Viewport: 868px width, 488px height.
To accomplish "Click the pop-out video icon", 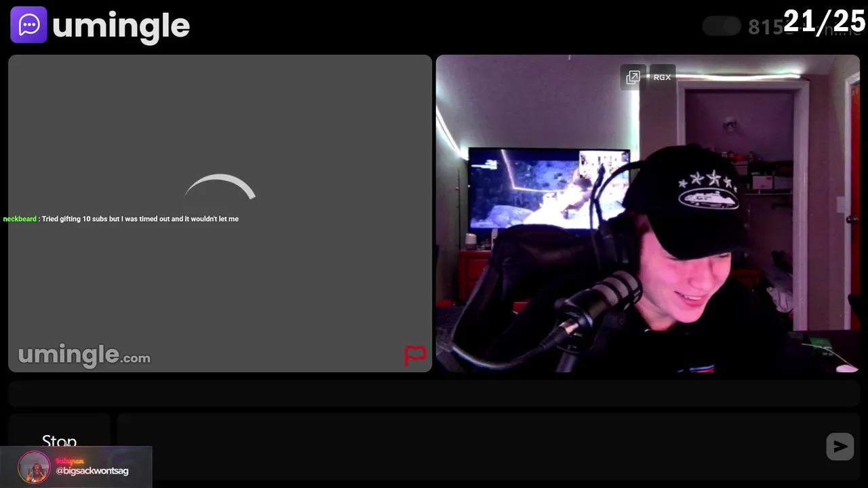I will click(633, 77).
